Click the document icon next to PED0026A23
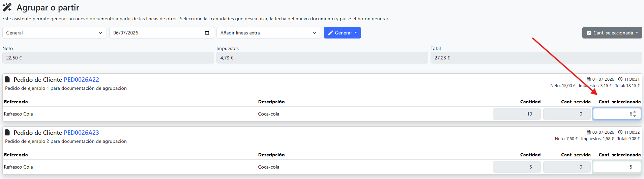This screenshot has height=179, width=644. click(x=7, y=132)
